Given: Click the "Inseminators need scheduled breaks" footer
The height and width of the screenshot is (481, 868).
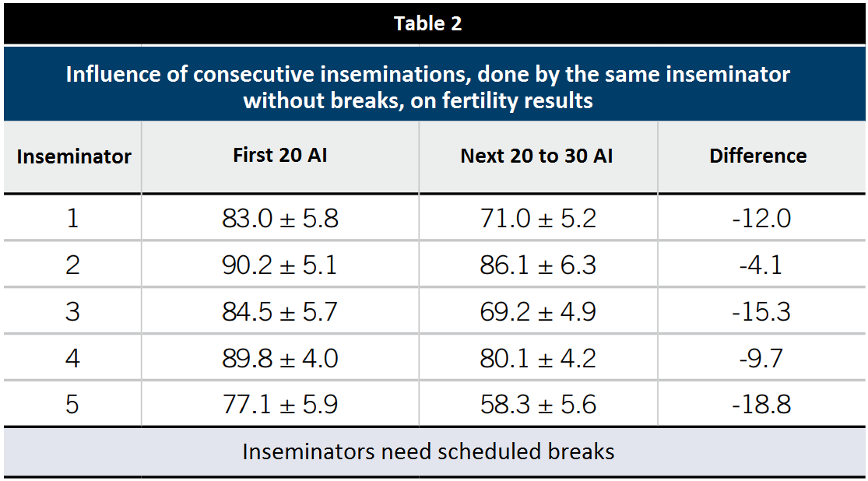Looking at the screenshot, I should pyautogui.click(x=428, y=451).
